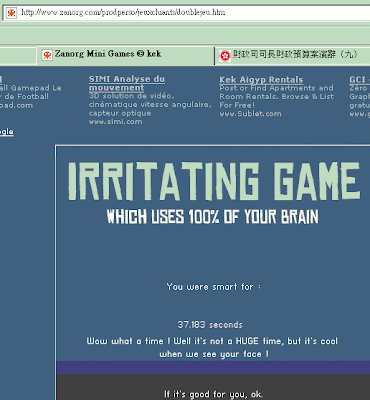Click the 'cinématique vitesse angulaire' ad description
The image size is (370, 400).
150,105
